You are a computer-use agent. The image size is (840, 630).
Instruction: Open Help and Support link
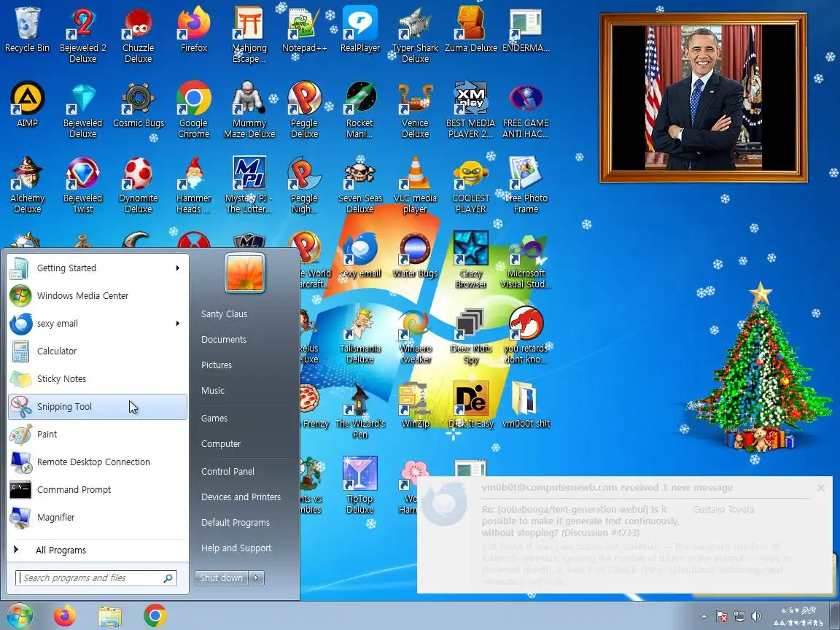[236, 548]
